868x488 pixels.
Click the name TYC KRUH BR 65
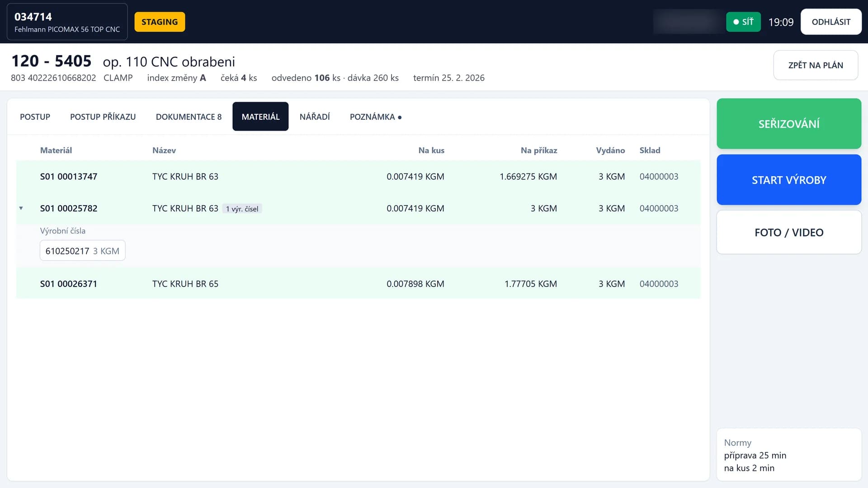pos(185,284)
